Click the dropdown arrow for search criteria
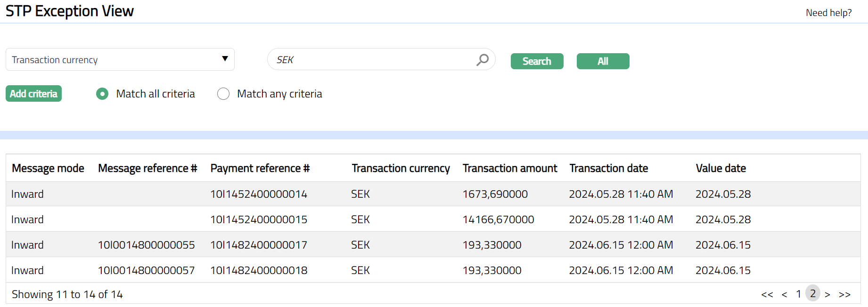 pyautogui.click(x=225, y=59)
